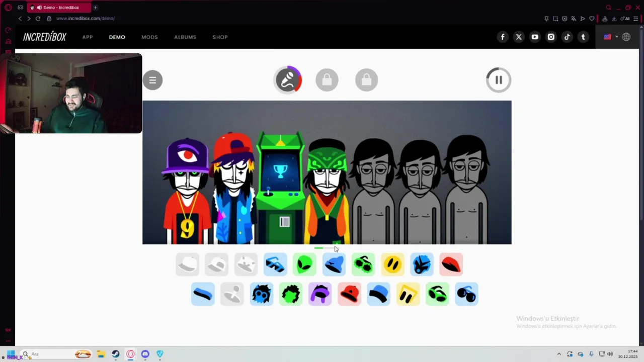Select the green flower sunglasses sound icon
Image resolution: width=644 pixels, height=362 pixels.
pos(363,264)
